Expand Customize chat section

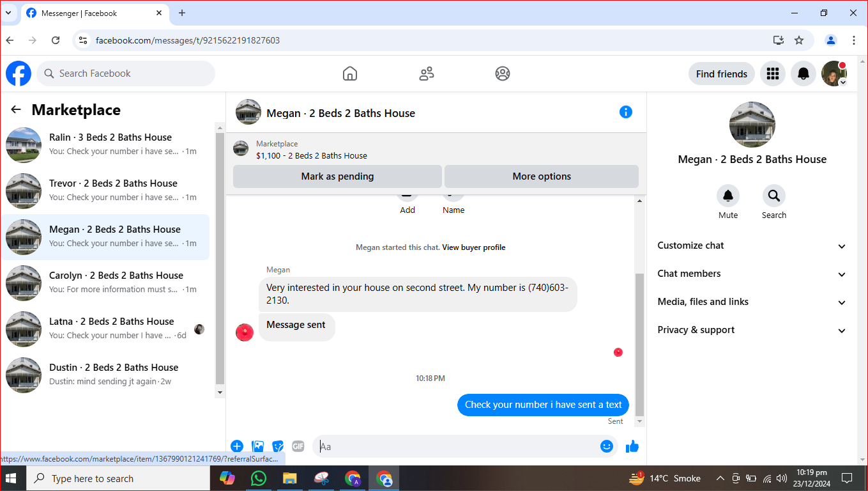[752, 245]
